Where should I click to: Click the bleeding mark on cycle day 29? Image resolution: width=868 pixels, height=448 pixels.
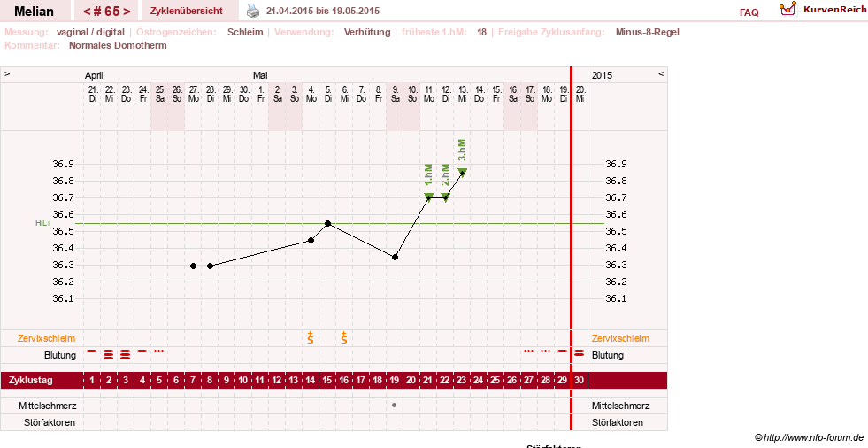click(562, 351)
